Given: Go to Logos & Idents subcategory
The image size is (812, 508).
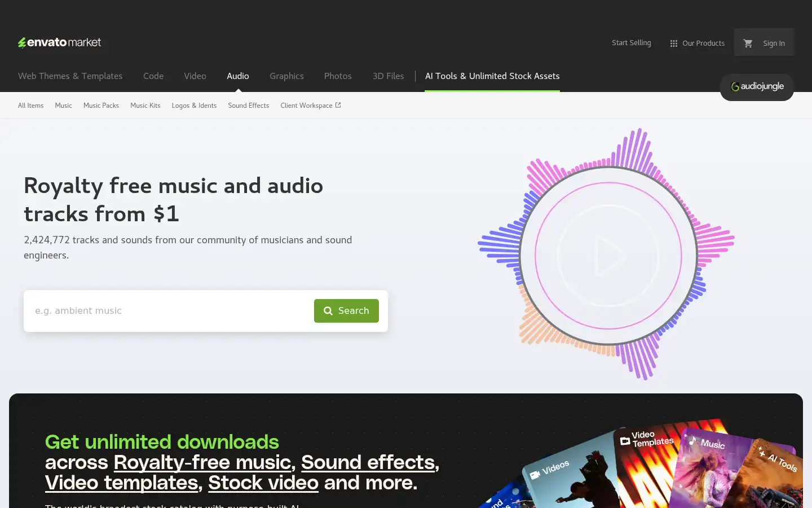Looking at the screenshot, I should point(194,106).
